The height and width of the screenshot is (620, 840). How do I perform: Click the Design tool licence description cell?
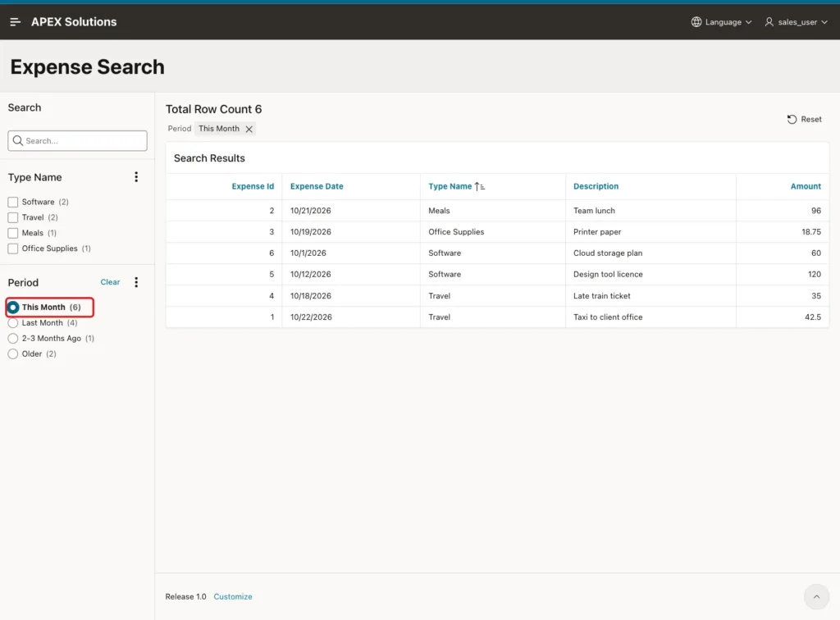651,274
